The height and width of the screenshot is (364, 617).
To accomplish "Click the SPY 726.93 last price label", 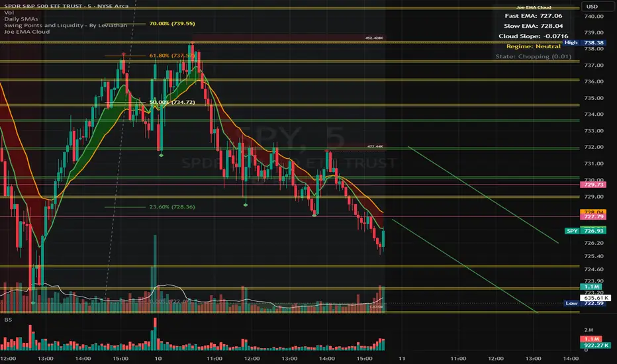I will click(585, 231).
